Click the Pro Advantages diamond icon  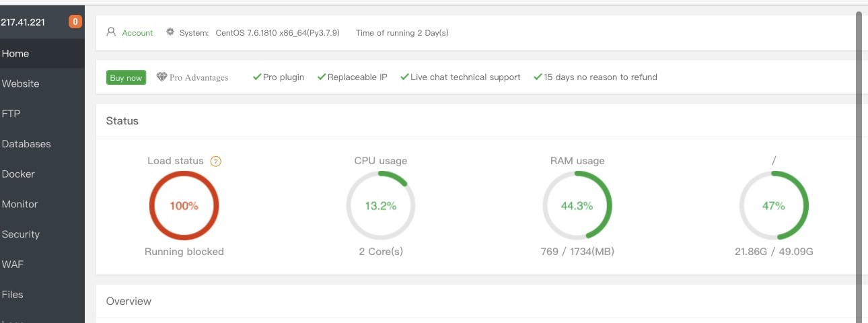[x=161, y=77]
